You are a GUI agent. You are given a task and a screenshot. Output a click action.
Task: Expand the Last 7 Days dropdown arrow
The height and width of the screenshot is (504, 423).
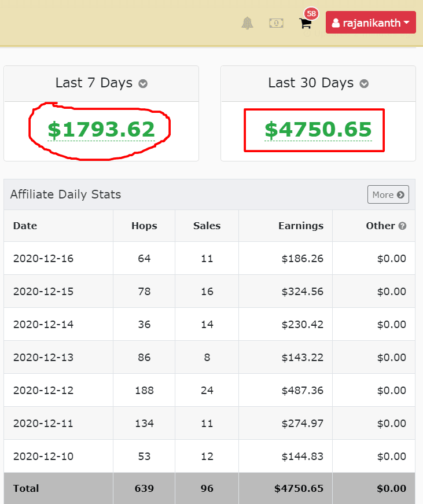143,84
